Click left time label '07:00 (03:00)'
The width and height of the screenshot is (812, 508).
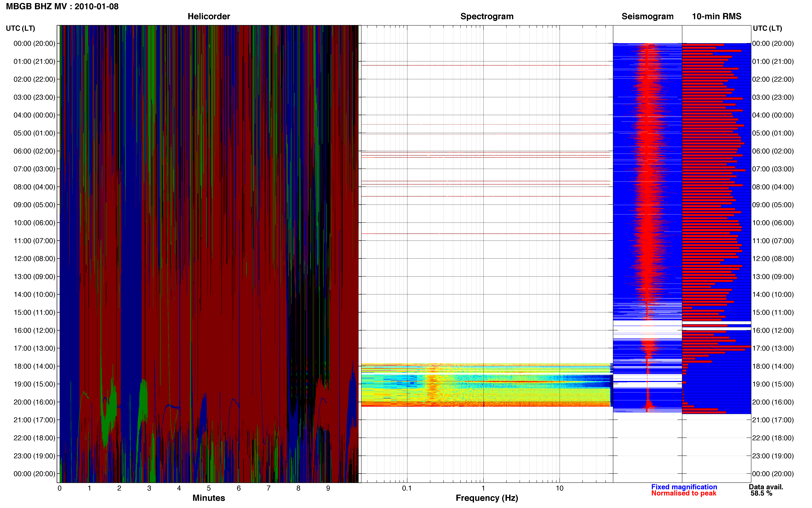pyautogui.click(x=34, y=169)
